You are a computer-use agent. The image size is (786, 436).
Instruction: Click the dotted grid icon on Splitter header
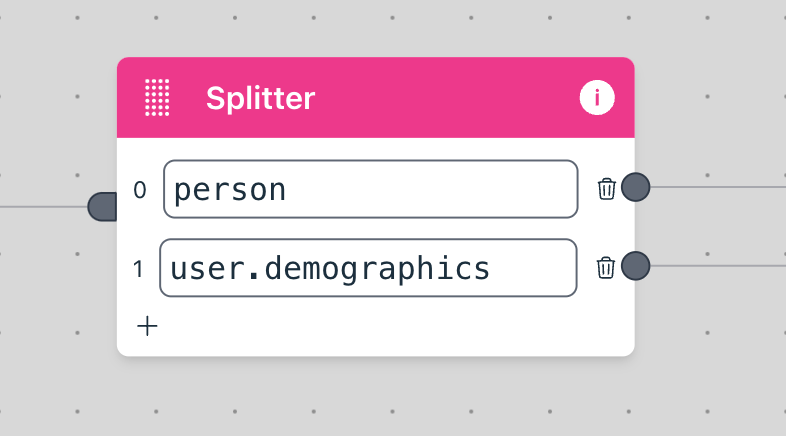[157, 98]
